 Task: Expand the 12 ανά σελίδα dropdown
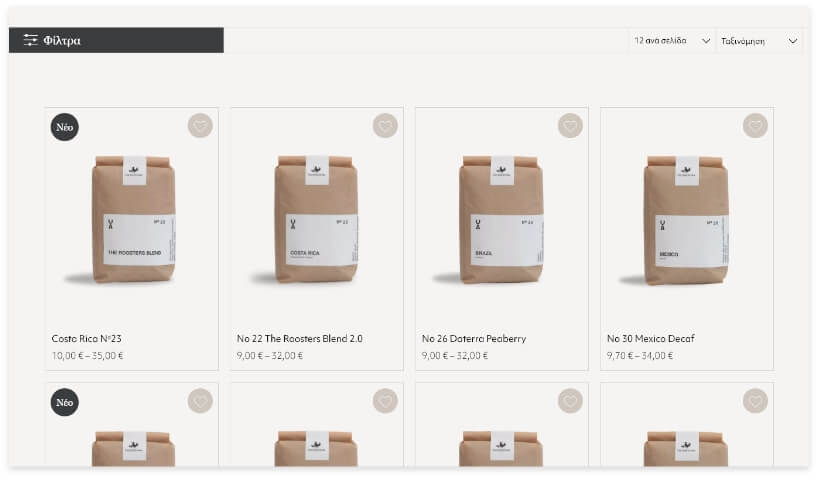click(x=672, y=41)
